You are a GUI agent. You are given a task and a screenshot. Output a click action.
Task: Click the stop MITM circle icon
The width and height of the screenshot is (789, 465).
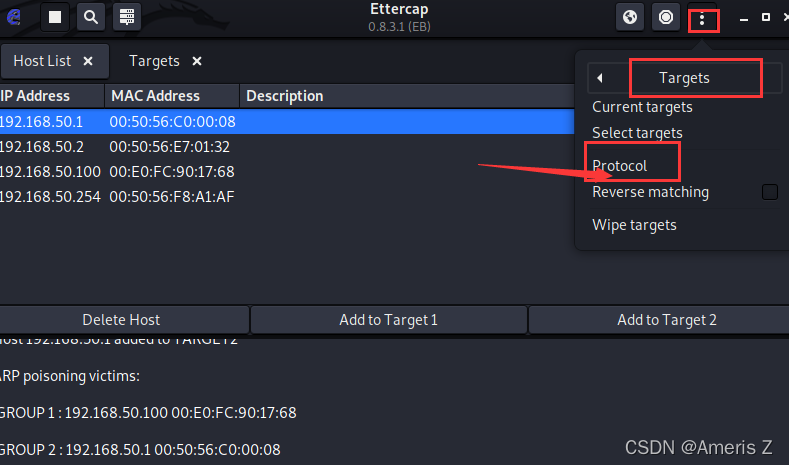coord(666,17)
